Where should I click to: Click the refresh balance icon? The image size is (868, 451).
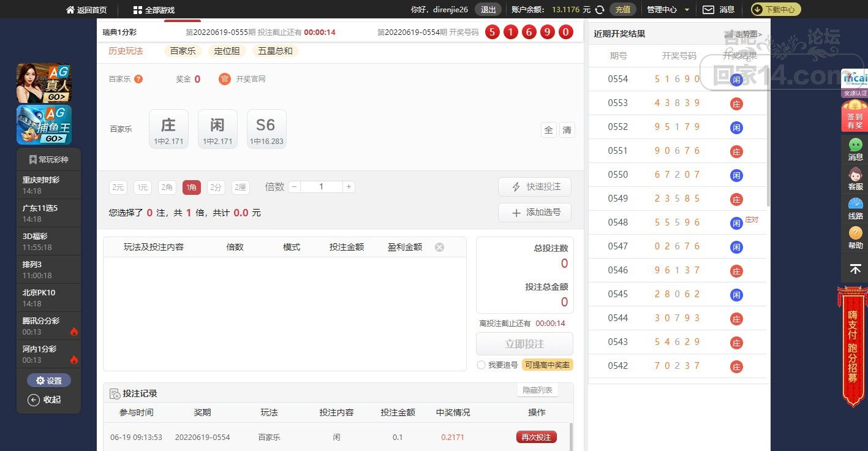tap(600, 10)
